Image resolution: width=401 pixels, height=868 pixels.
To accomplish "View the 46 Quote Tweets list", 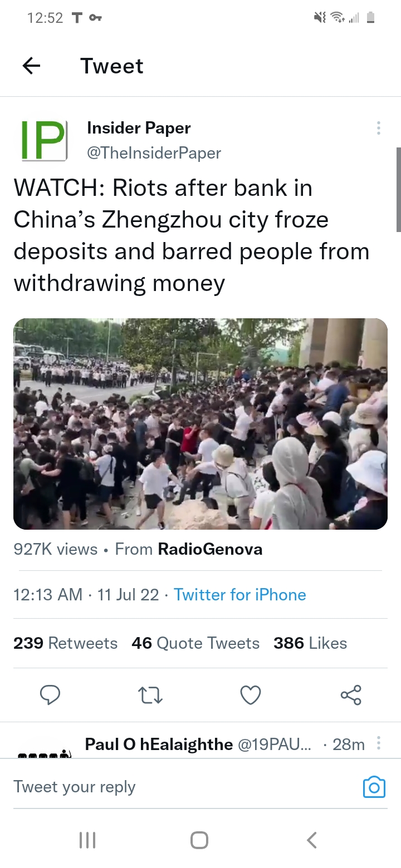I will tap(195, 643).
